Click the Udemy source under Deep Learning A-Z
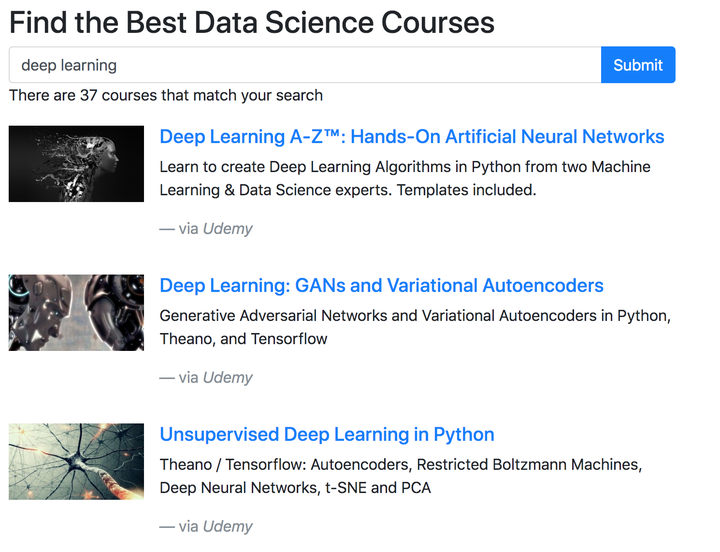Image resolution: width=720 pixels, height=552 pixels. [x=227, y=229]
